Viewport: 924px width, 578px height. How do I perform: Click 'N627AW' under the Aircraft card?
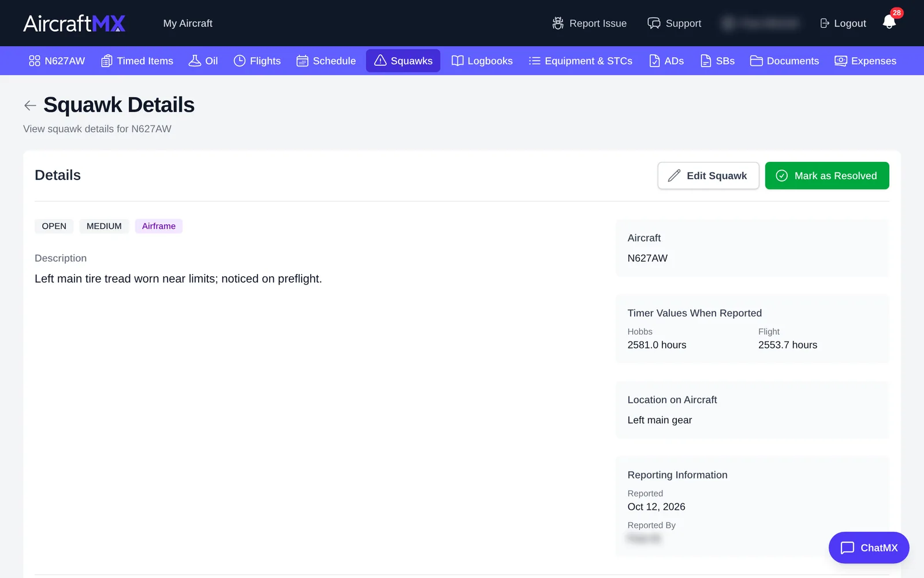click(x=647, y=258)
